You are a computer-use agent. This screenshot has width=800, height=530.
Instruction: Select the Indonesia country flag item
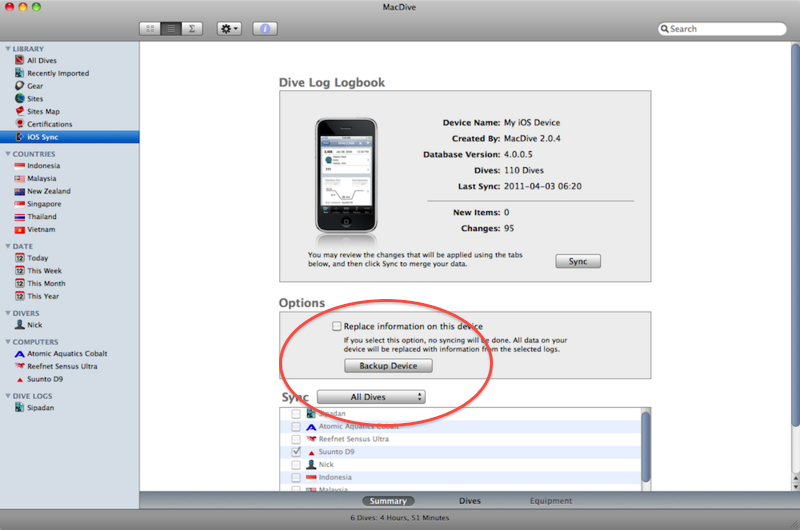coord(20,165)
